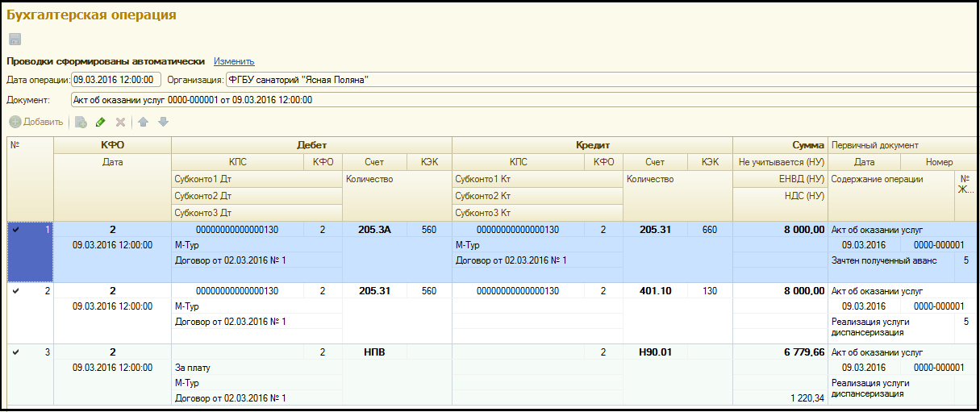Click the save diskette icon

click(x=15, y=39)
